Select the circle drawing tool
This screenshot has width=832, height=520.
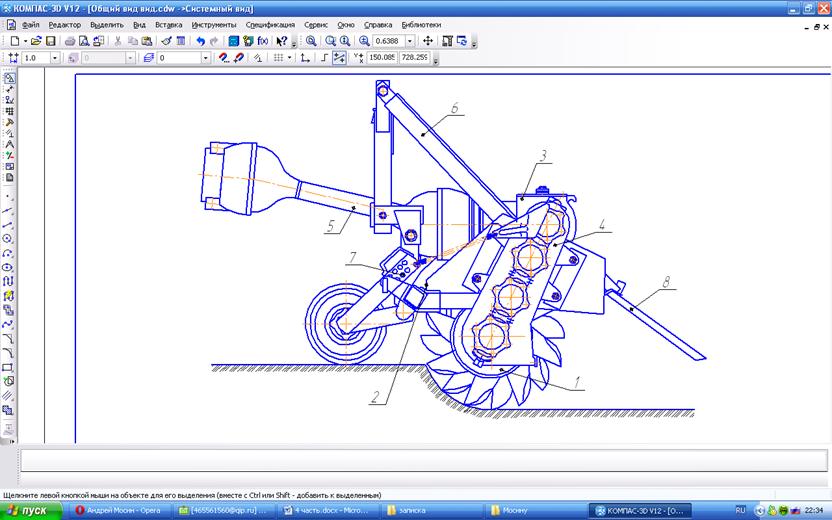click(x=9, y=239)
